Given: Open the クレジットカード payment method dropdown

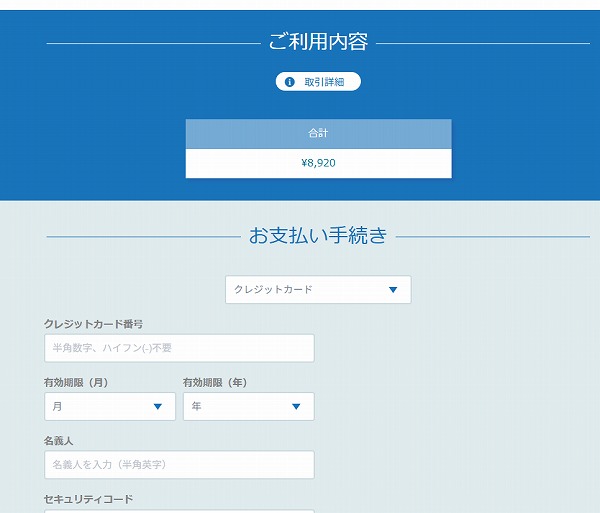Looking at the screenshot, I should pos(317,290).
